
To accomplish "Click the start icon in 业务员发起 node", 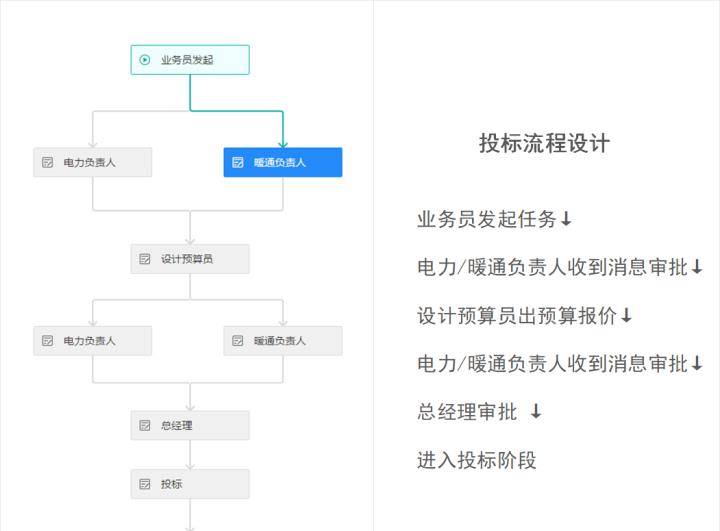I will click(145, 60).
